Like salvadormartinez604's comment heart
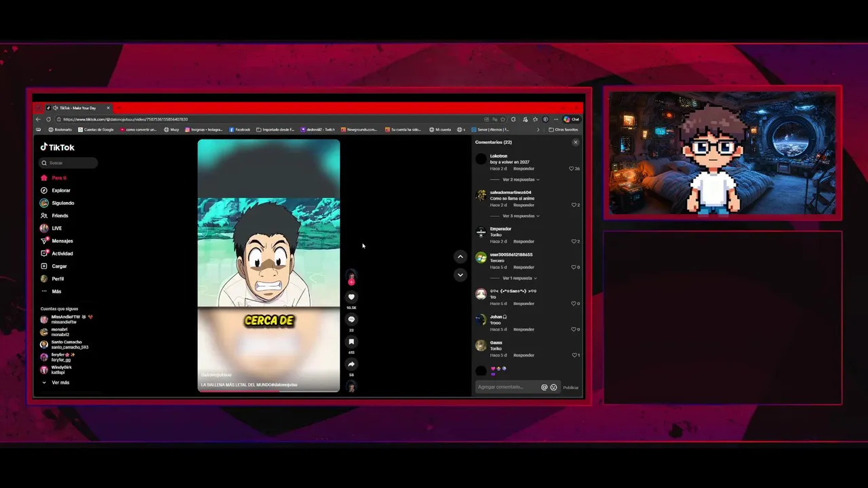Screen dimensions: 868x488 click(574, 205)
